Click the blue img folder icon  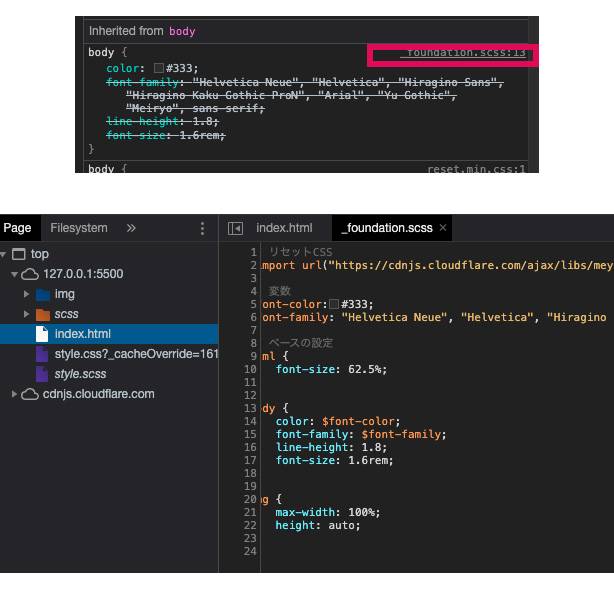(x=43, y=295)
